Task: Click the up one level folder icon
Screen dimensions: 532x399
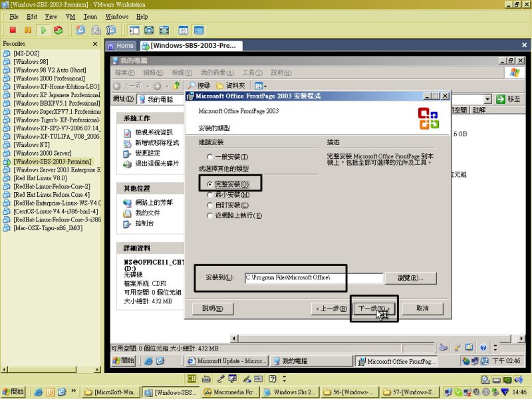Action: tap(176, 86)
